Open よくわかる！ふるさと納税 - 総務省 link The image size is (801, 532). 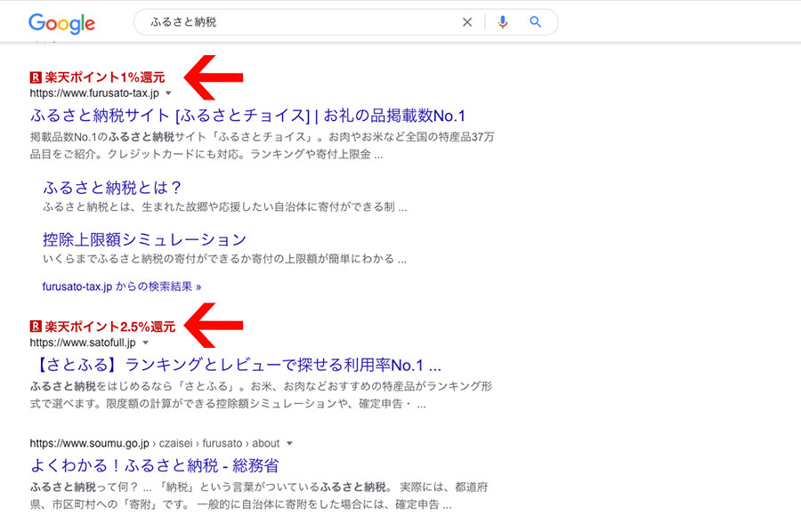tap(154, 465)
